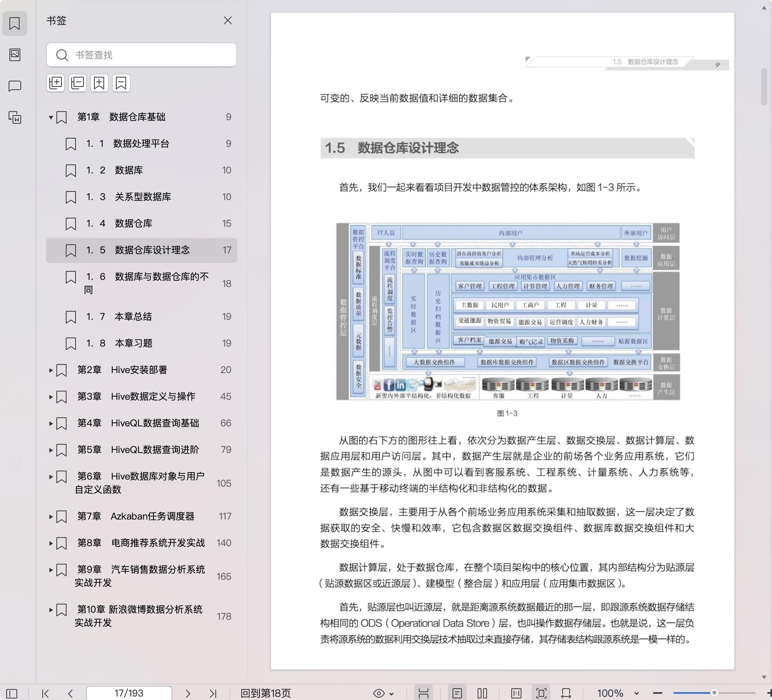Screen dimensions: 772x700
Task: Expand the 第6章 Hive数据库对象 chapter
Action: click(51, 476)
